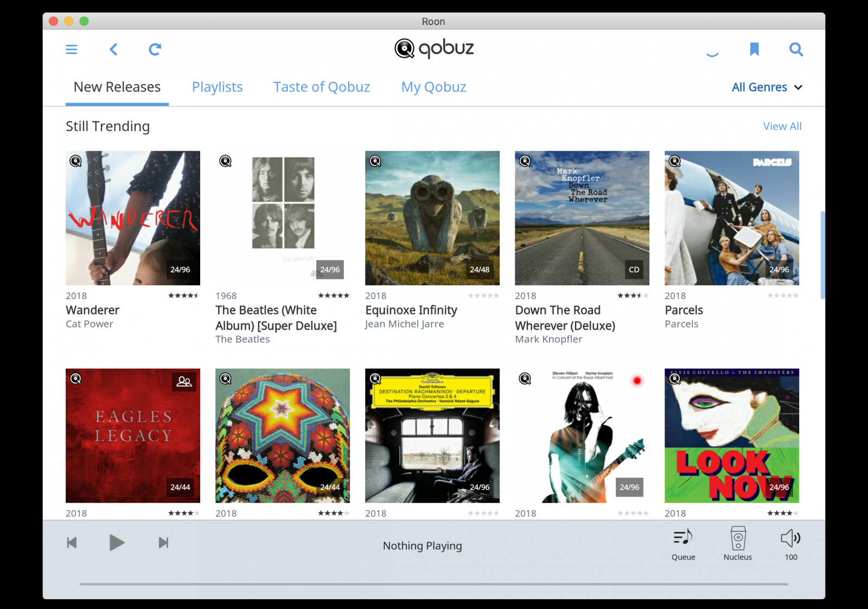Open the Eagles Legacy album cover
Screen dimensions: 868x609
pos(133,435)
